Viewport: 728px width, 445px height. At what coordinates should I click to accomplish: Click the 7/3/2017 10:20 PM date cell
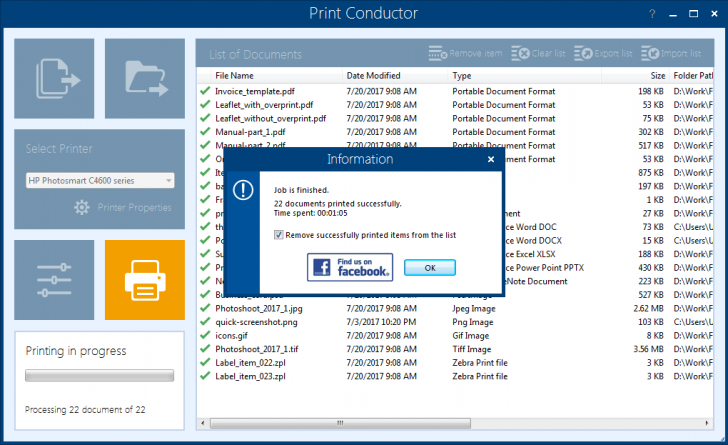click(381, 322)
